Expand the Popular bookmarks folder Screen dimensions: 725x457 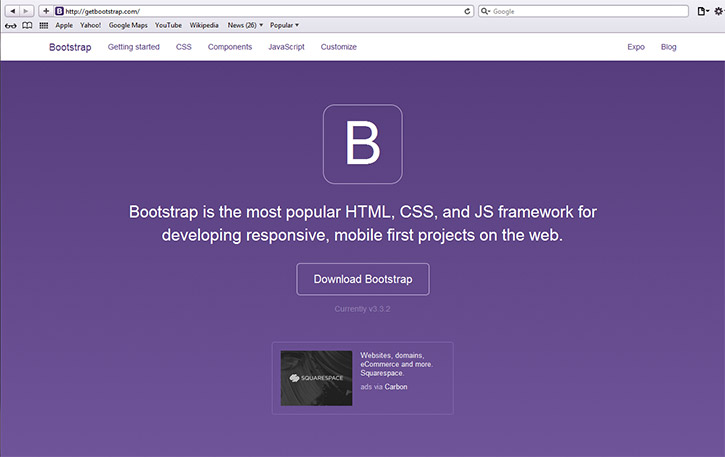284,25
